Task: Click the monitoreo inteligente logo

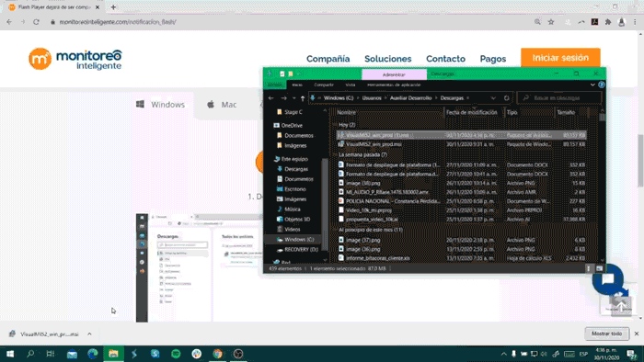Action: [x=75, y=59]
